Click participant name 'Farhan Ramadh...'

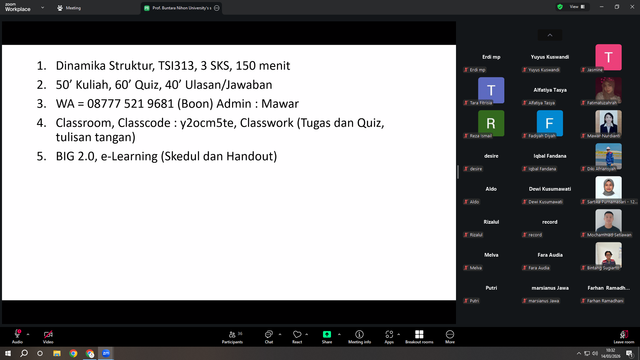coord(608,288)
